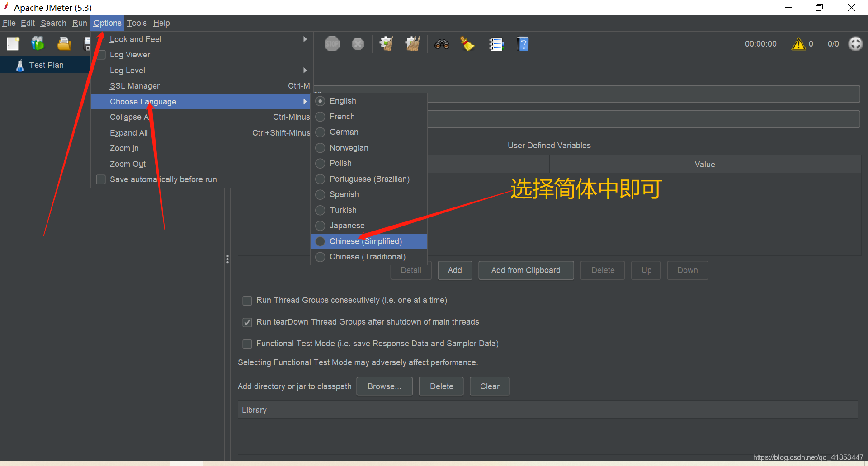Screen dimensions: 868x466
Task: Select Chinese (Simplified) language
Action: click(369, 241)
